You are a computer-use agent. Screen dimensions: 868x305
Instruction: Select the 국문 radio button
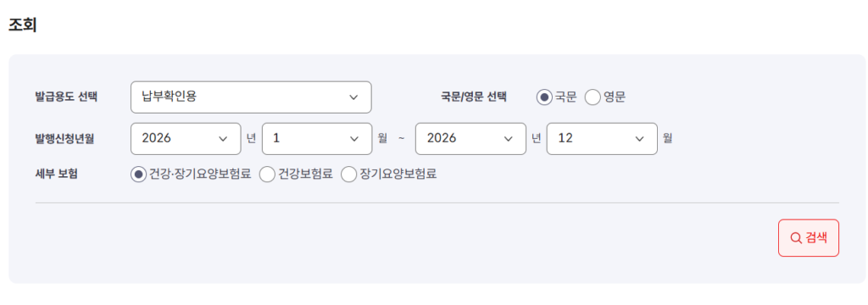[544, 97]
